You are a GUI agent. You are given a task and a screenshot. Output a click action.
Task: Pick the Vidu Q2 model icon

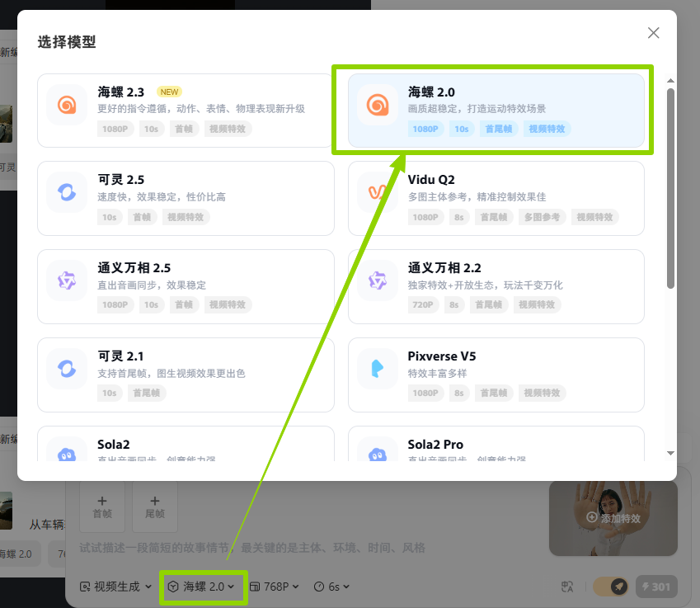(378, 193)
